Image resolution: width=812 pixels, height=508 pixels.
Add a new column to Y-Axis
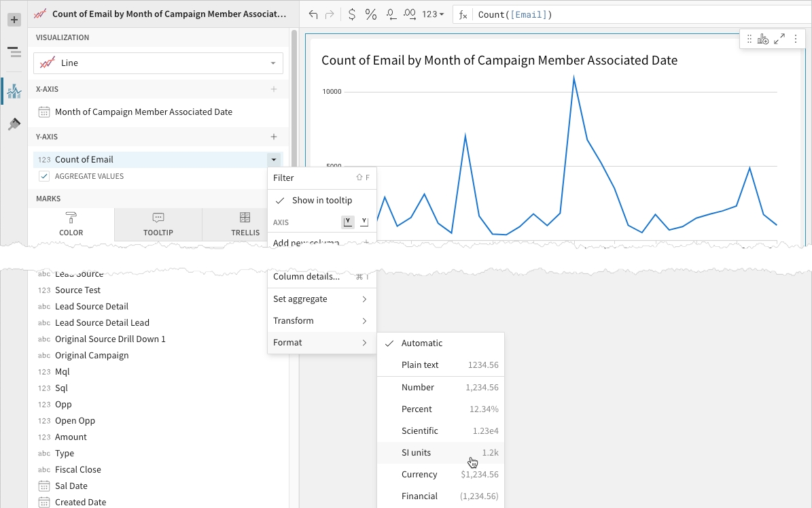(274, 137)
